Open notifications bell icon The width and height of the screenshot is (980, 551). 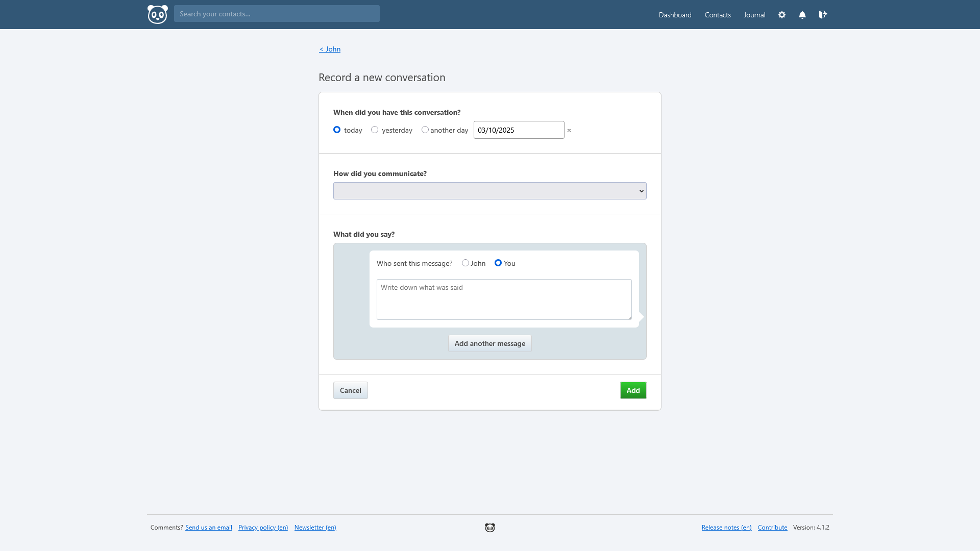[802, 15]
